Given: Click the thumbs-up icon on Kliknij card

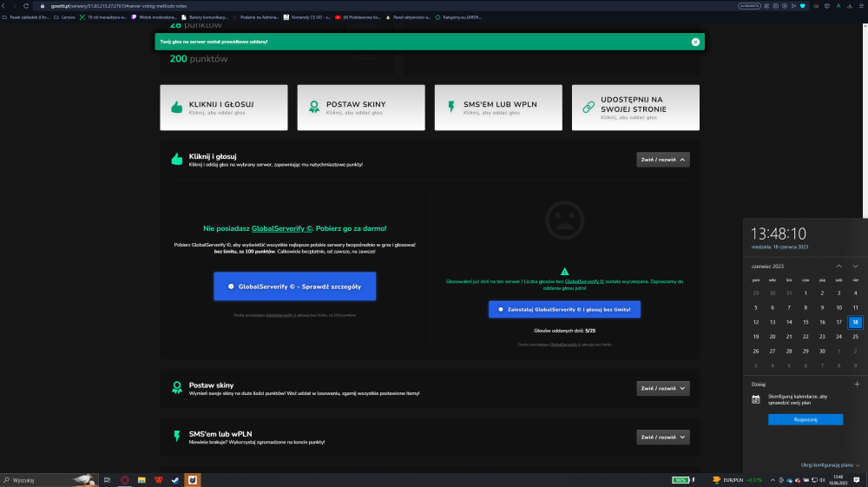Looking at the screenshot, I should coord(176,108).
